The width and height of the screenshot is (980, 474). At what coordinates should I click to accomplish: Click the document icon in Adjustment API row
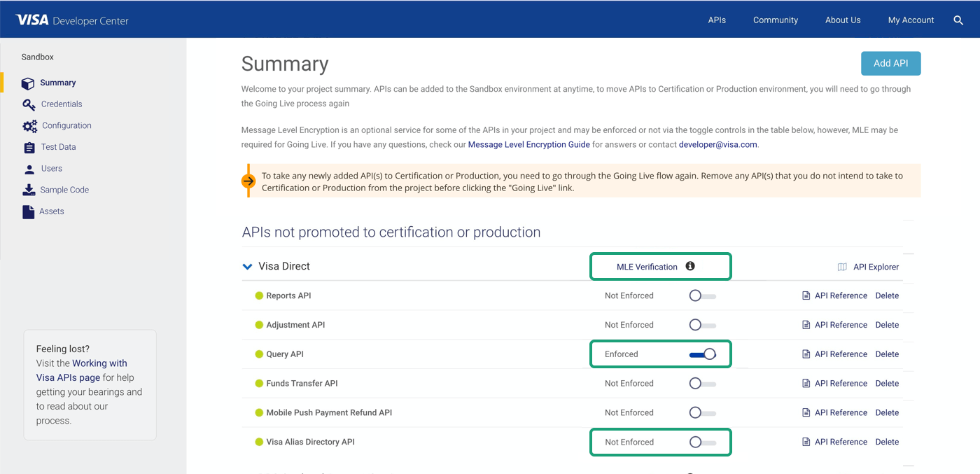coord(806,325)
